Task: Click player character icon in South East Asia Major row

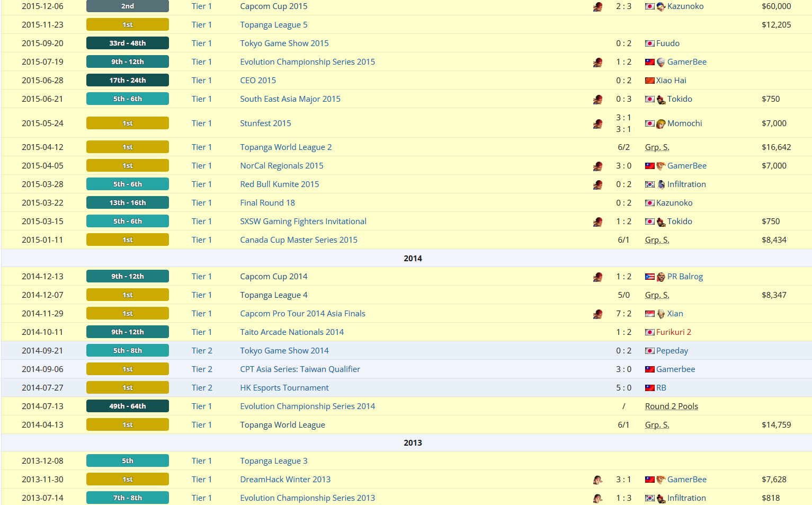Action: (597, 99)
